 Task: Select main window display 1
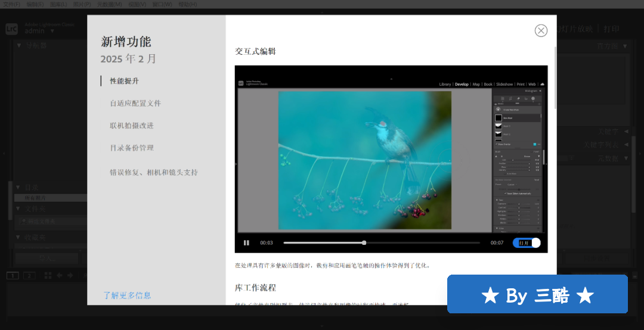click(13, 275)
